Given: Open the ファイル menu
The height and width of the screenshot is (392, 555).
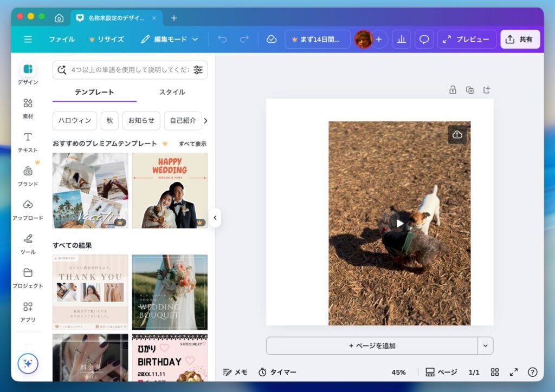Looking at the screenshot, I should (62, 40).
